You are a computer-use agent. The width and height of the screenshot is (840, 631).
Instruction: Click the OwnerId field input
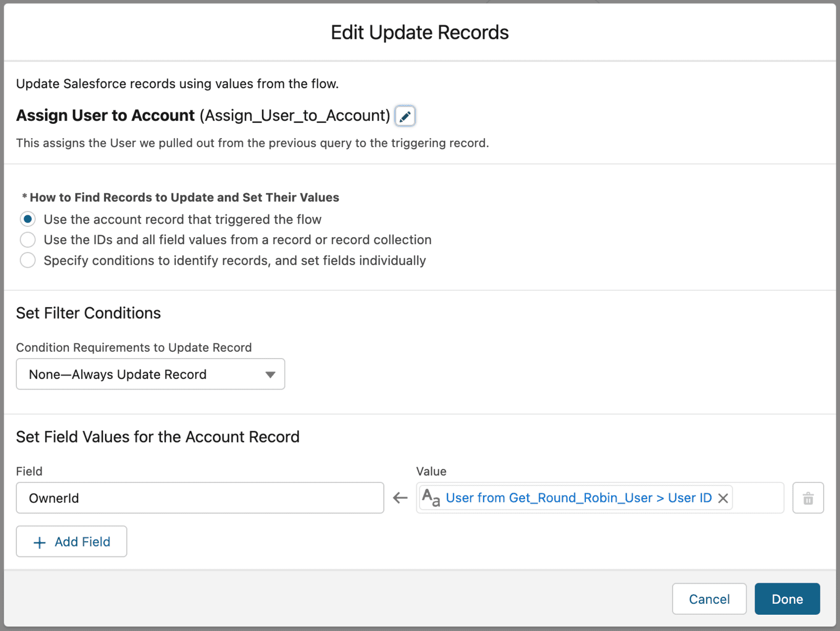[200, 498]
